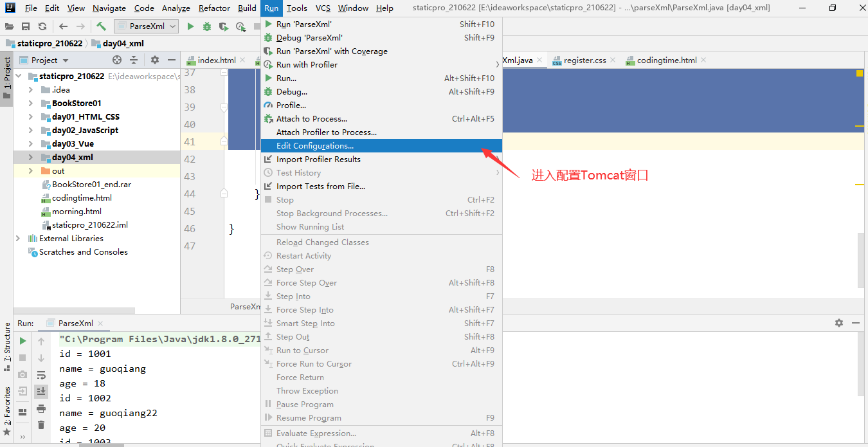The height and width of the screenshot is (447, 868).
Task: Switch to the index.html editor tab
Action: pyautogui.click(x=217, y=60)
